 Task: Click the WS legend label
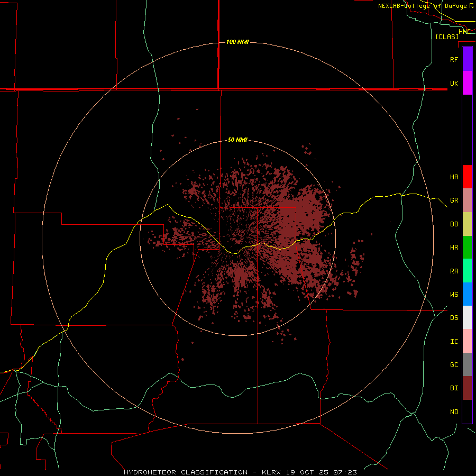click(454, 295)
